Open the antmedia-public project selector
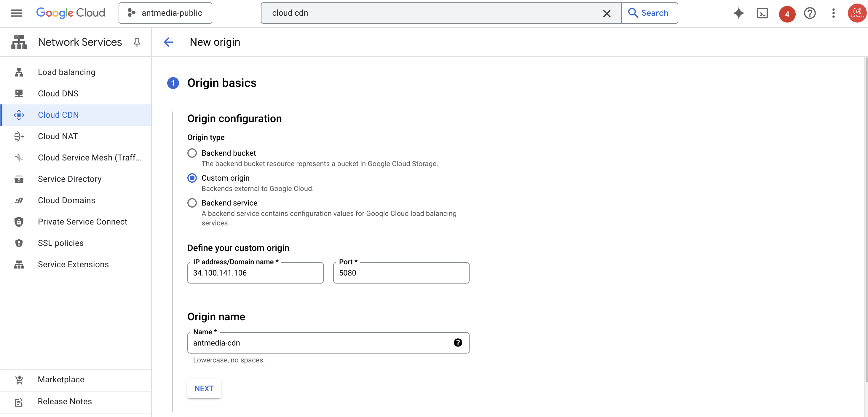 pos(165,13)
